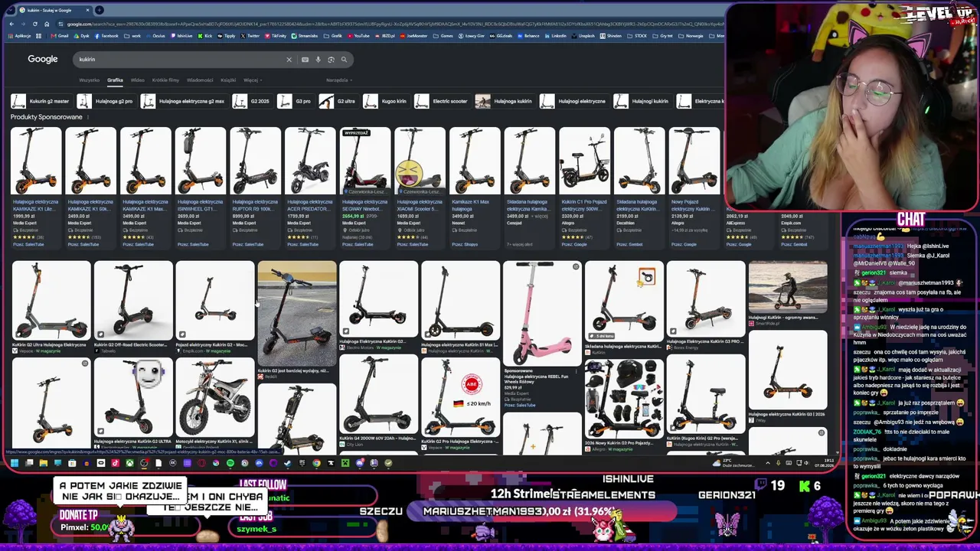Open the 'STOCK' bookmarks folder
Image resolution: width=980 pixels, height=551 pixels.
(x=636, y=35)
